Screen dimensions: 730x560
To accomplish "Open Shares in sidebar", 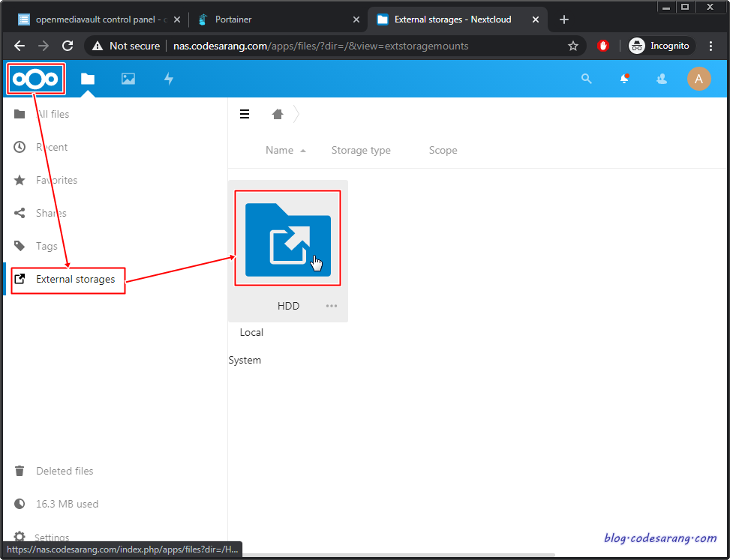I will click(115, 213).
